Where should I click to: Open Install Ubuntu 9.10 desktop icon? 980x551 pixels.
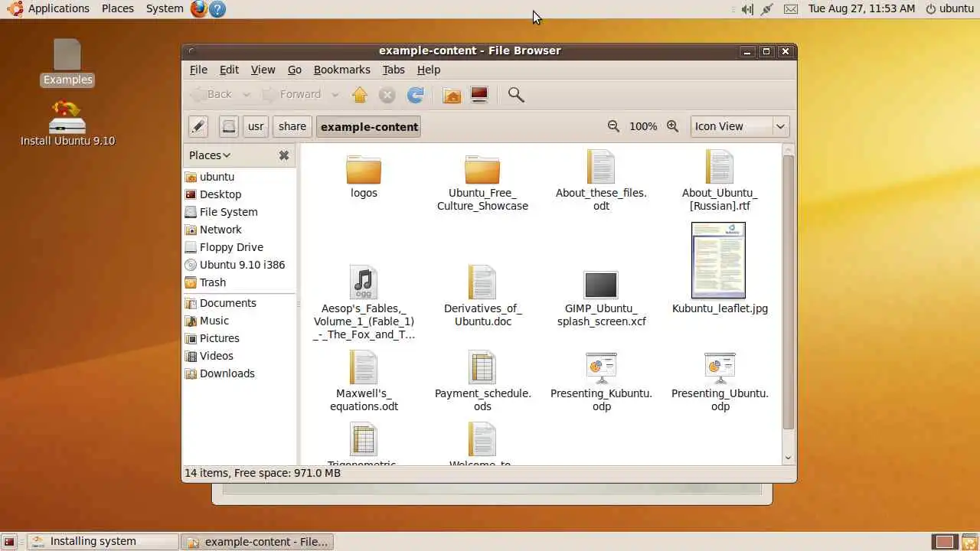point(67,124)
